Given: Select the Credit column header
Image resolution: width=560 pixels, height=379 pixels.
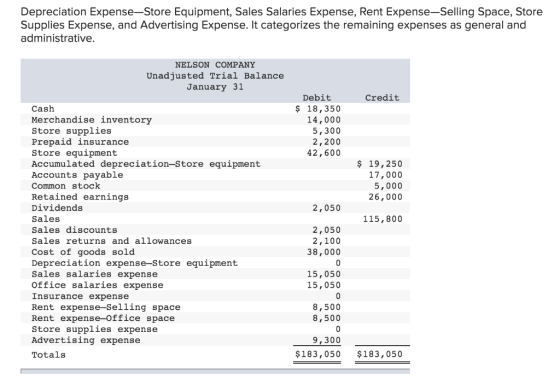Looking at the screenshot, I should point(382,98).
